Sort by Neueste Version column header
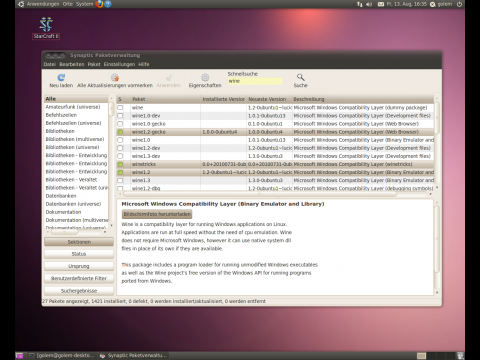480x360 pixels. (269, 99)
